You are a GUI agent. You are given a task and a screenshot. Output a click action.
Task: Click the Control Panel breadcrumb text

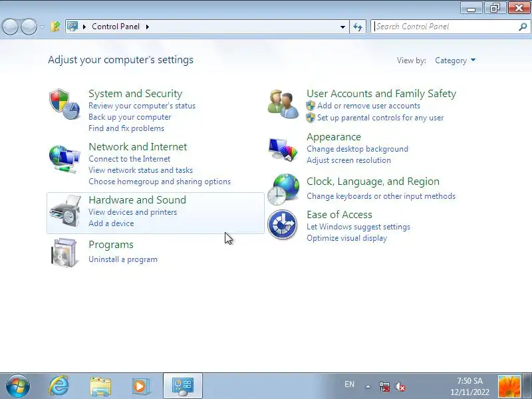click(116, 27)
